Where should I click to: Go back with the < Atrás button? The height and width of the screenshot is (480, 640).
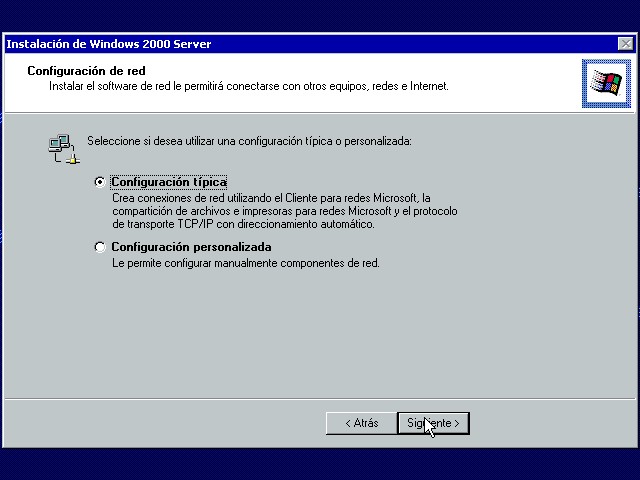click(x=362, y=423)
